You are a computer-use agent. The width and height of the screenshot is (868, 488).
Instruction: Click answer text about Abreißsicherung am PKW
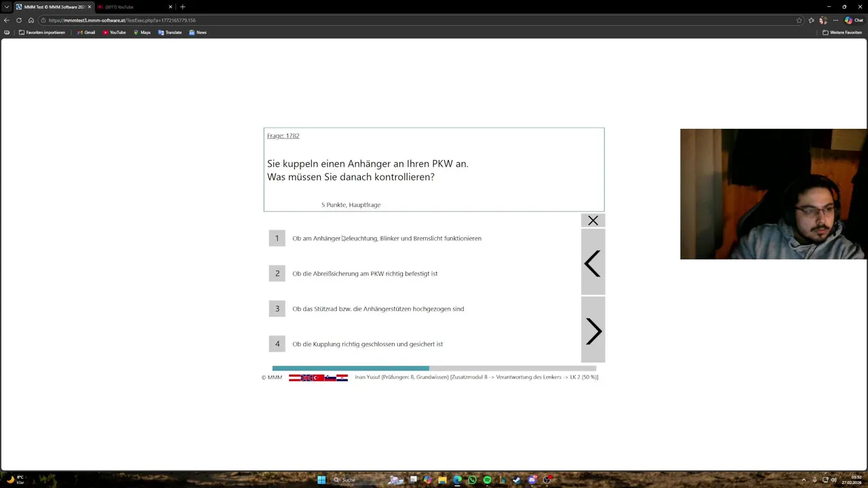click(x=365, y=274)
